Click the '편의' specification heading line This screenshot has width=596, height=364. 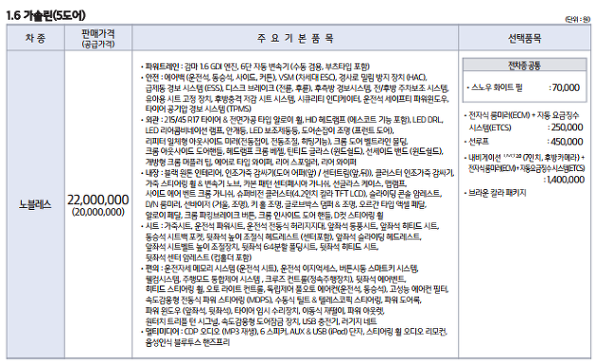point(281,269)
